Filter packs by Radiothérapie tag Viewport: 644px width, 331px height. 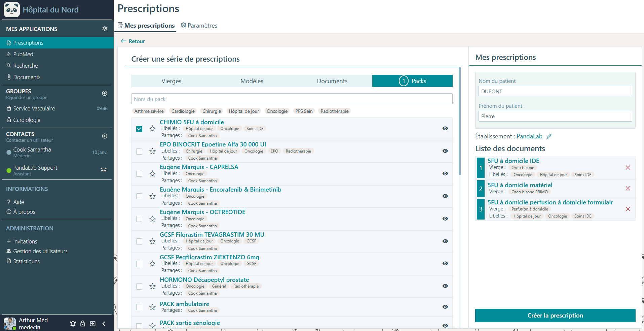(x=335, y=111)
